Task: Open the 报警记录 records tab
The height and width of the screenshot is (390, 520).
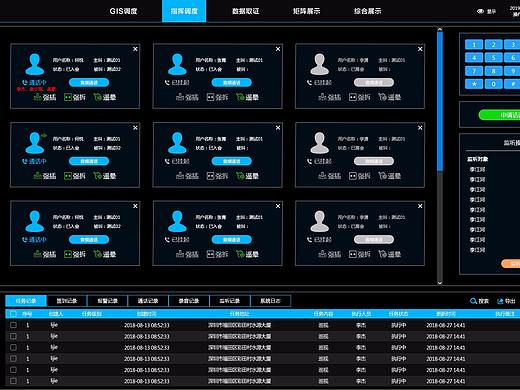Action: (x=107, y=301)
